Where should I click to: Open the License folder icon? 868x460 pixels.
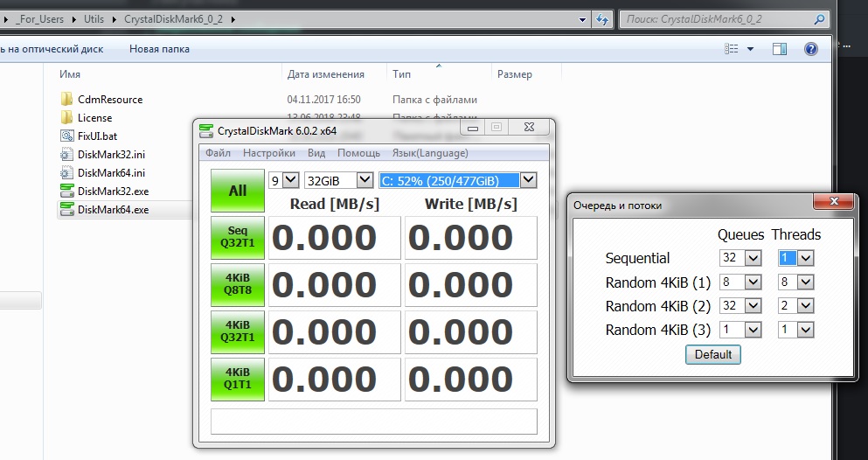66,118
